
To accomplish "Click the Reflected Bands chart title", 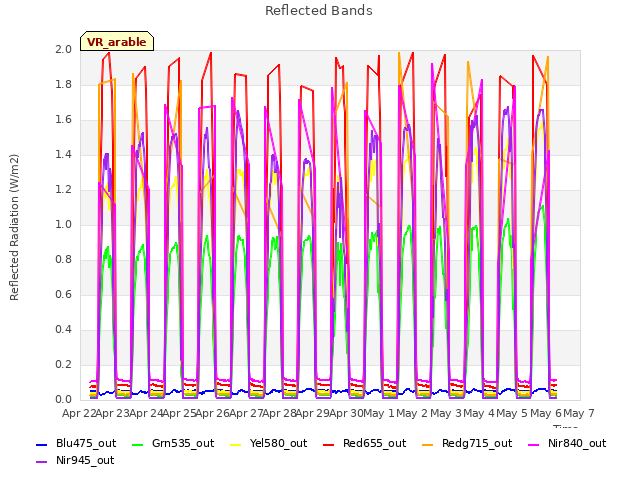I will pyautogui.click(x=319, y=11).
